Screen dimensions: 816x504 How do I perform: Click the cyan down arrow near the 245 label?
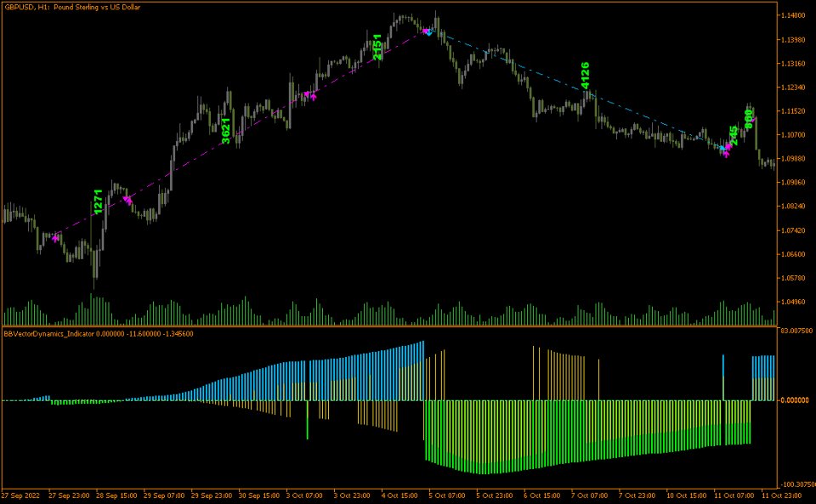pos(722,148)
